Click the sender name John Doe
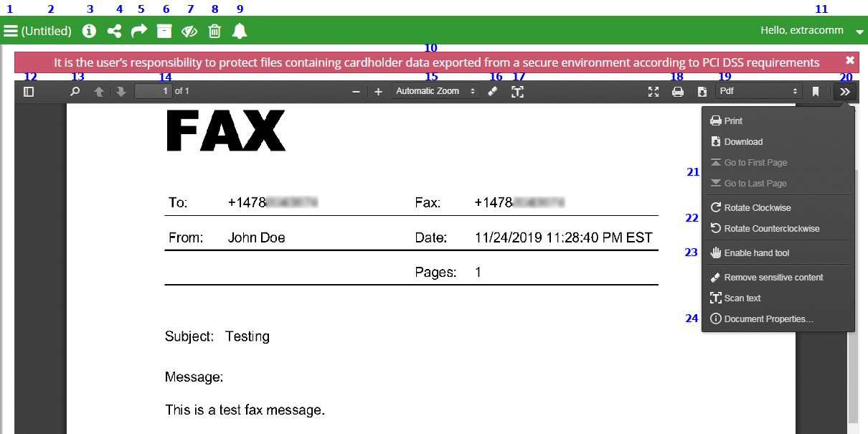 [256, 237]
